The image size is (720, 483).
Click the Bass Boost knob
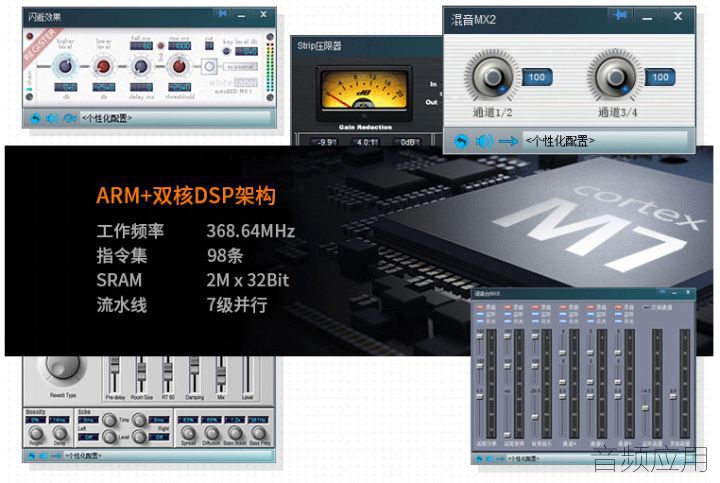(x=235, y=432)
